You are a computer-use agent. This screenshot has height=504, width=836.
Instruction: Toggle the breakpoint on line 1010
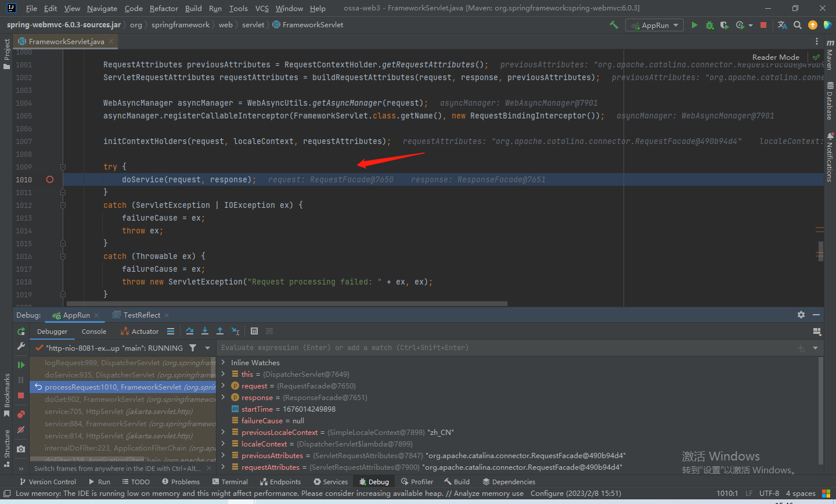[x=50, y=179]
